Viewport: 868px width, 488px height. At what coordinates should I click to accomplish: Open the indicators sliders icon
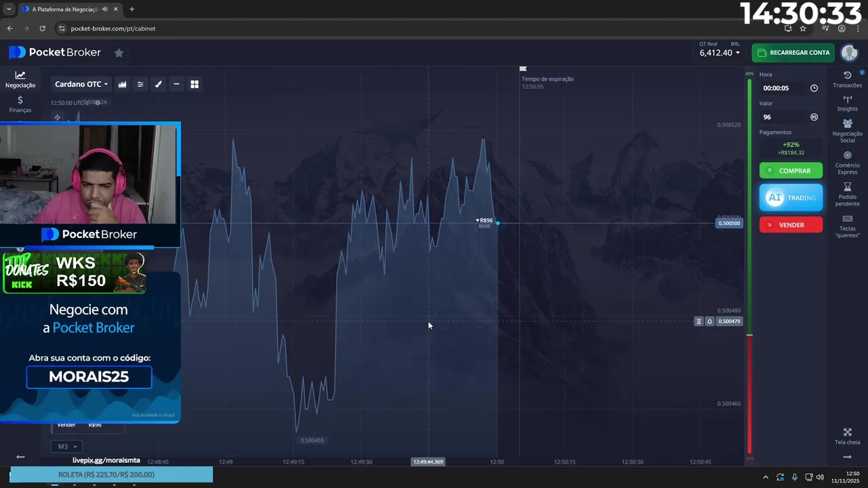tap(140, 84)
